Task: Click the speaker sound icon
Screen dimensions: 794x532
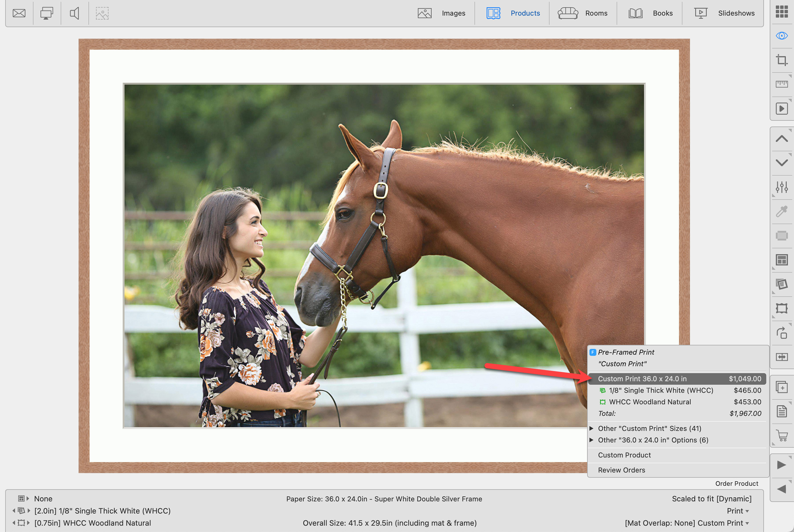Action: coord(74,13)
